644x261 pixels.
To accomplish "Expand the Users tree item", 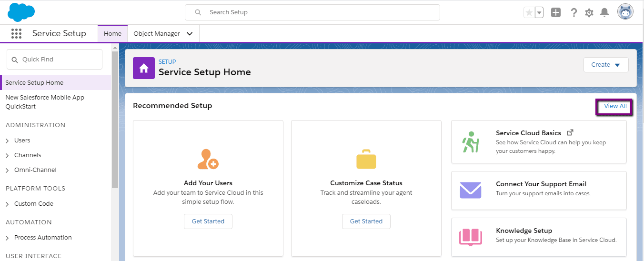I will [7, 141].
